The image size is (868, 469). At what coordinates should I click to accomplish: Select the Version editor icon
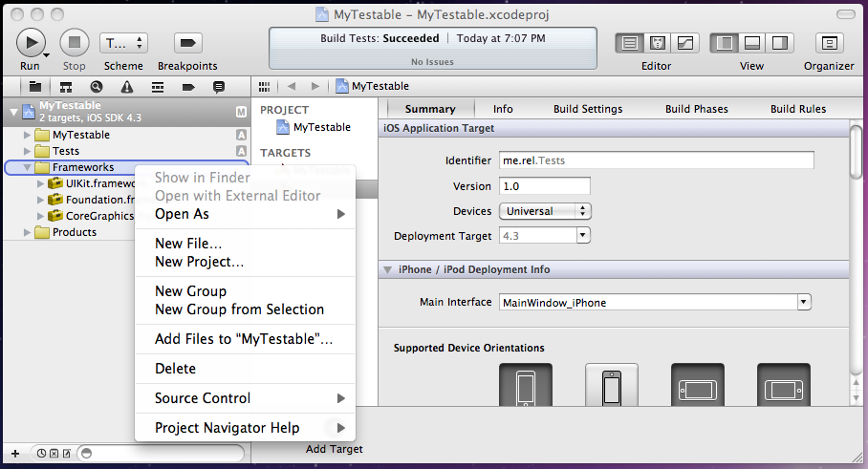pos(685,43)
